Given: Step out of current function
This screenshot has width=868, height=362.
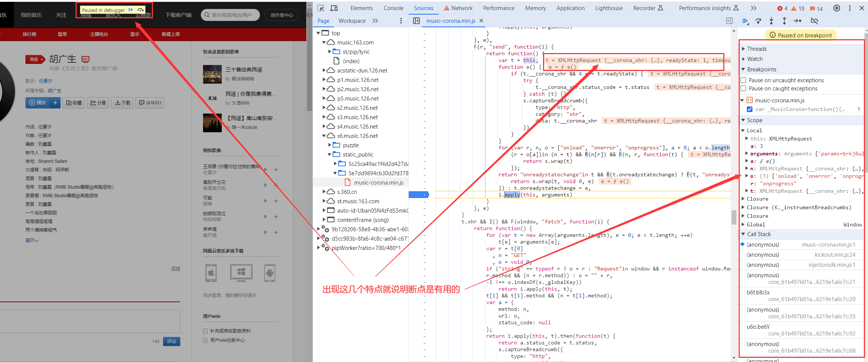Looking at the screenshot, I should [x=784, y=21].
